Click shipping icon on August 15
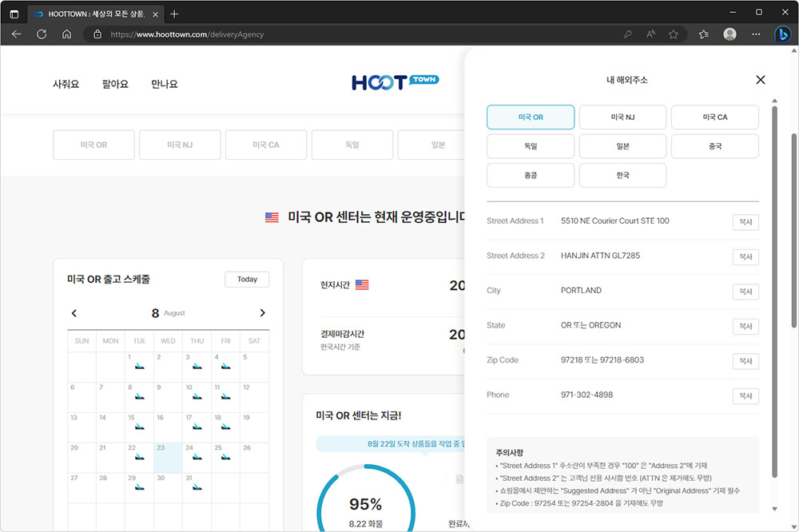 point(139,427)
